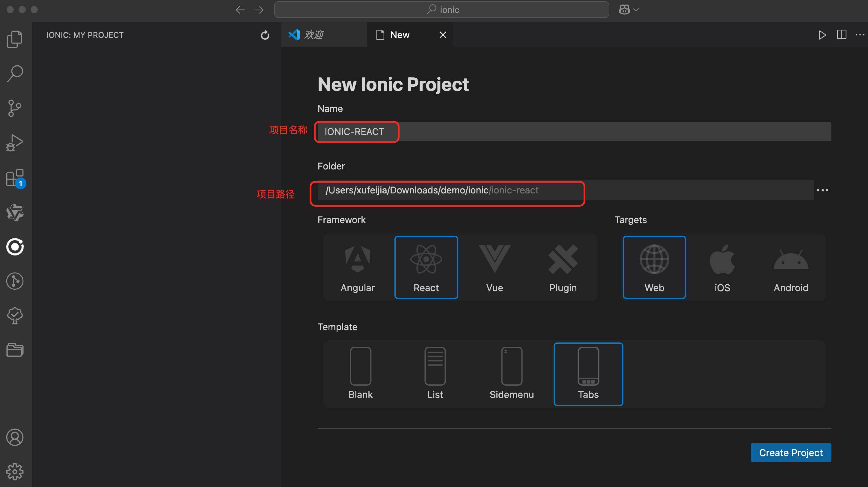Click the refresh icon in Ionic sidebar
The width and height of the screenshot is (868, 487).
[x=265, y=35]
